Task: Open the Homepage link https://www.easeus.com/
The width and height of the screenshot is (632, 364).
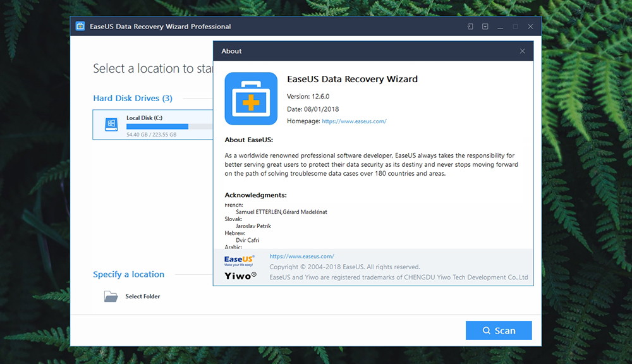Action: (x=354, y=121)
